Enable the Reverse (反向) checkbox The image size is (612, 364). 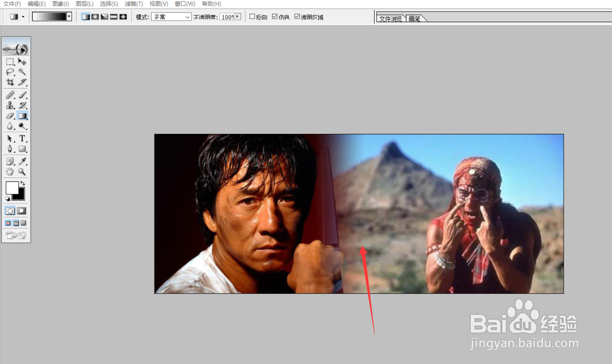coord(252,16)
